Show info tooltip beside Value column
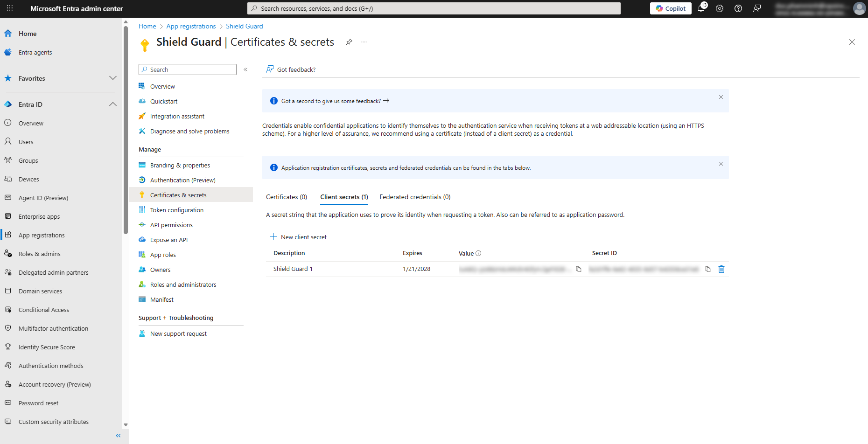 pos(478,253)
